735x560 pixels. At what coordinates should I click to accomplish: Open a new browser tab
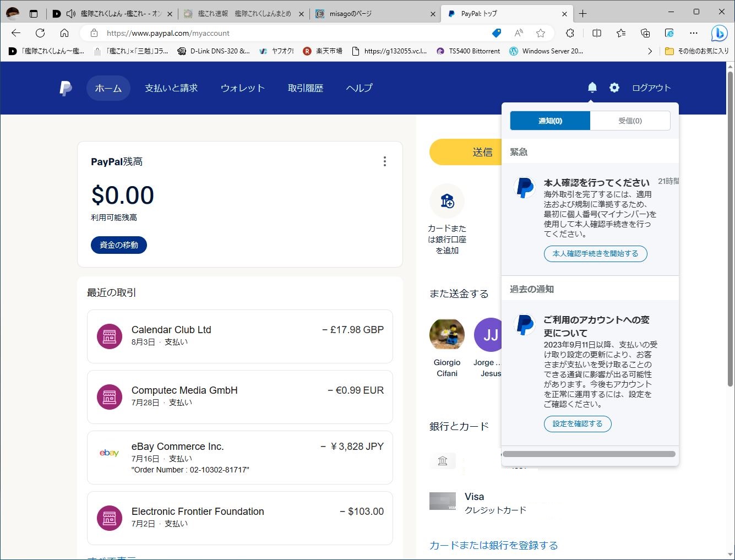pyautogui.click(x=583, y=14)
